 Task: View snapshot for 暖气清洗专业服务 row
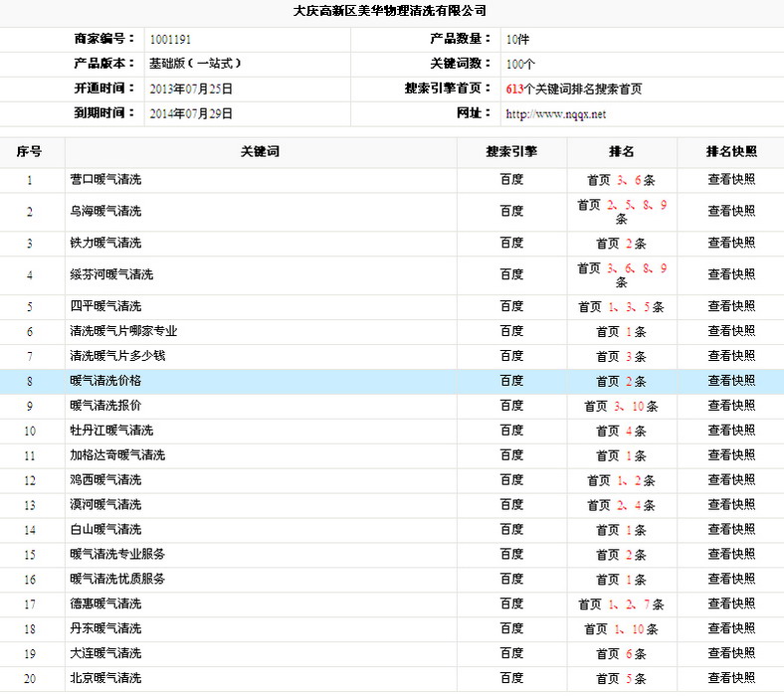coord(731,554)
